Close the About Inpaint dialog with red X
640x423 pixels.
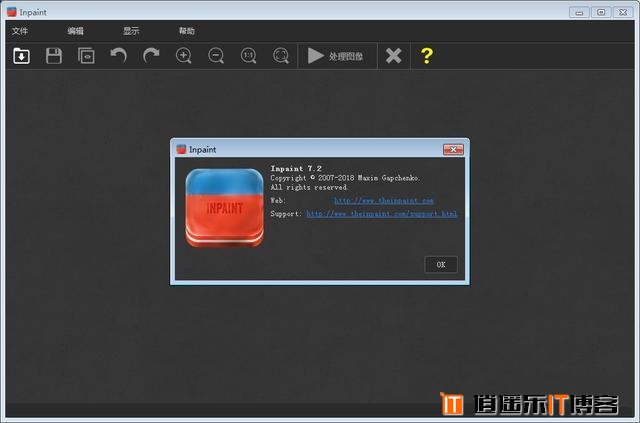tap(453, 149)
